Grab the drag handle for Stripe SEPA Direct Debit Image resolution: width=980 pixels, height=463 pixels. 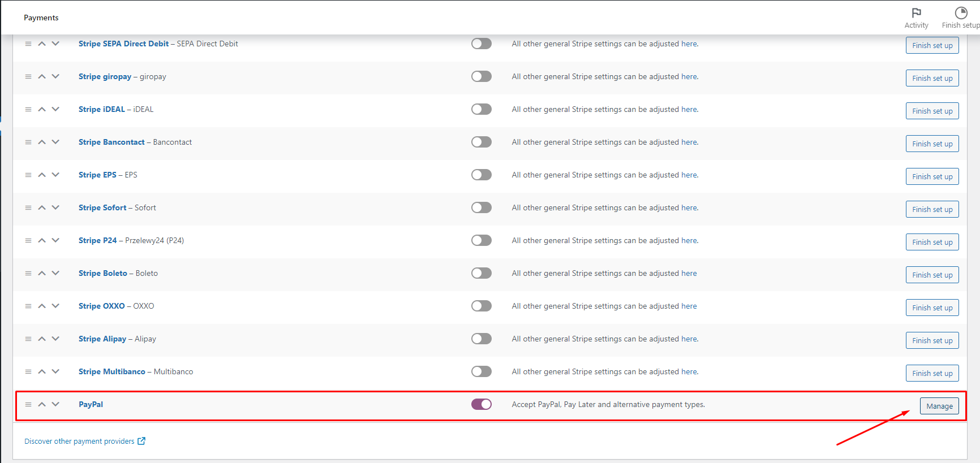tap(28, 44)
